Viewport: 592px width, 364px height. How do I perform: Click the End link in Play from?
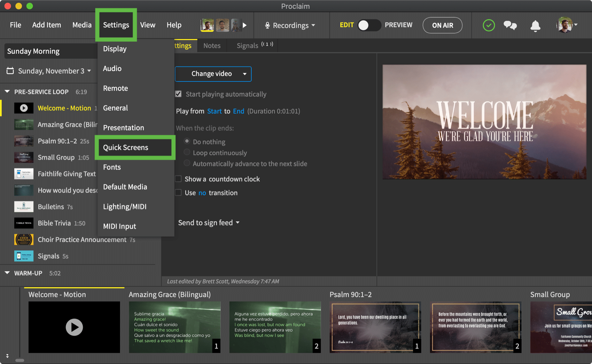coord(239,111)
